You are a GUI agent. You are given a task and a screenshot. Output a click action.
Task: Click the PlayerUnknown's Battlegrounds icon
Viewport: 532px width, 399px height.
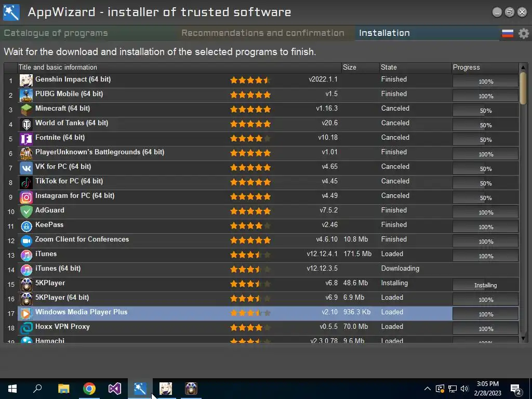click(26, 154)
